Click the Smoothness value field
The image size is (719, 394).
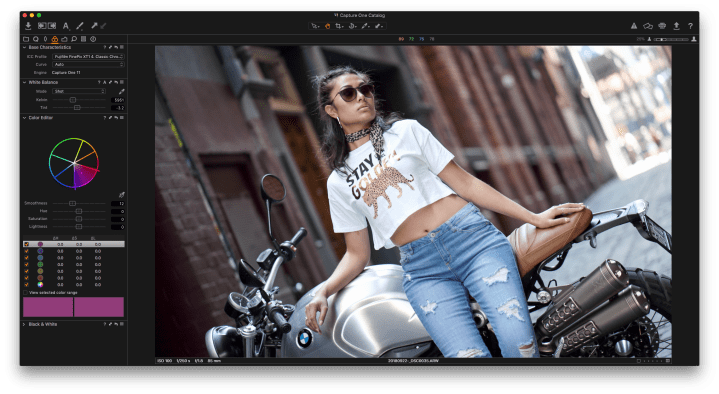(118, 203)
